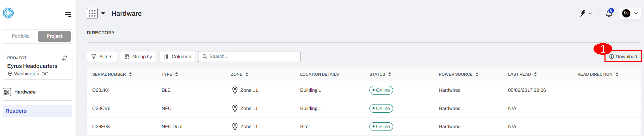Click the Hardware page title

click(x=126, y=13)
